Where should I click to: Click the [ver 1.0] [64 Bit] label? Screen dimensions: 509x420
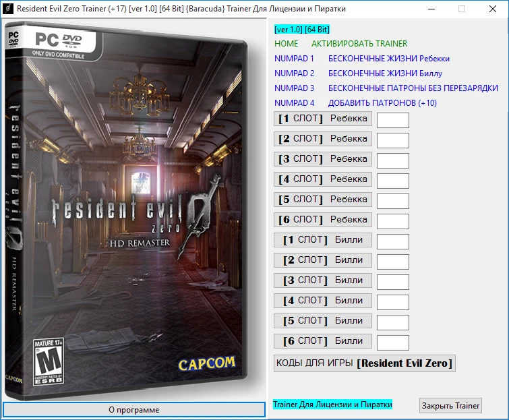(302, 30)
